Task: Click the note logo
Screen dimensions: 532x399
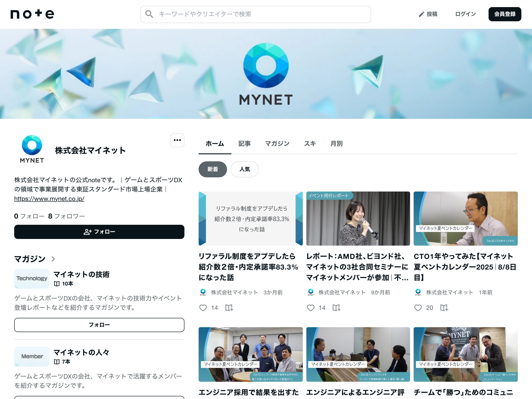Action: [32, 14]
